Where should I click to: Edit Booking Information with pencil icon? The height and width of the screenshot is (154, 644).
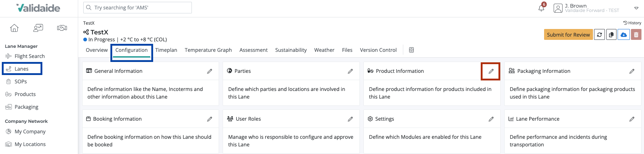[210, 119]
